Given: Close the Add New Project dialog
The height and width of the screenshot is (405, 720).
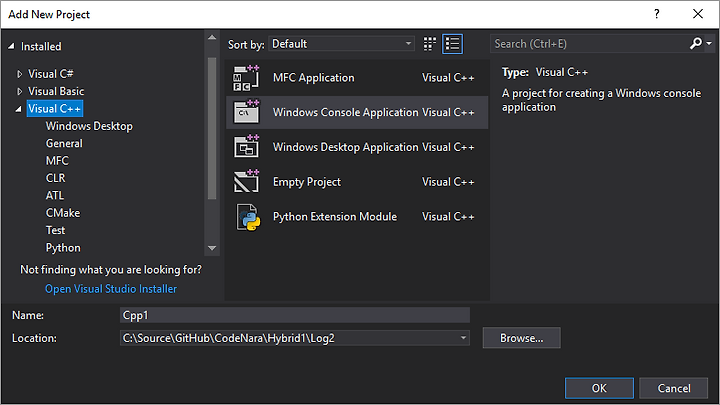Looking at the screenshot, I should tap(698, 14).
